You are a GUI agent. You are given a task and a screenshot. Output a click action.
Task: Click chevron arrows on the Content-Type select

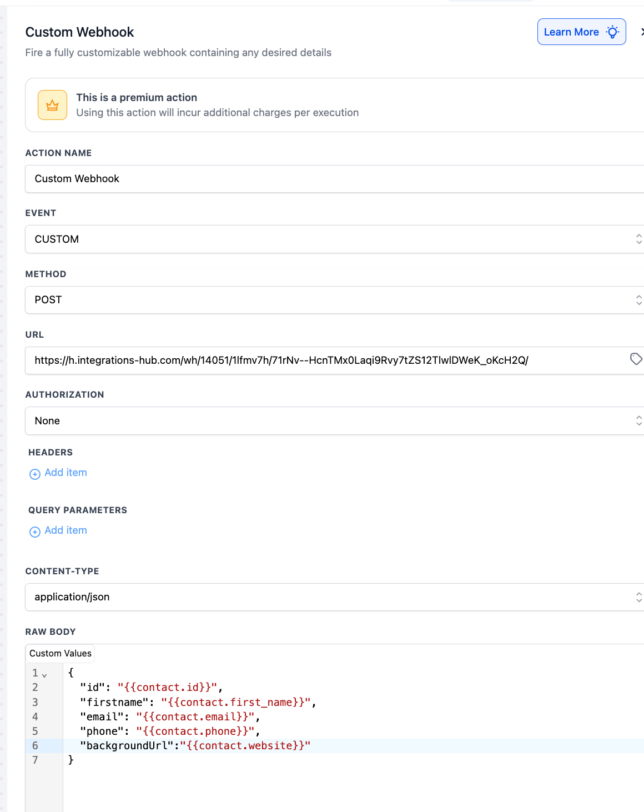point(639,597)
